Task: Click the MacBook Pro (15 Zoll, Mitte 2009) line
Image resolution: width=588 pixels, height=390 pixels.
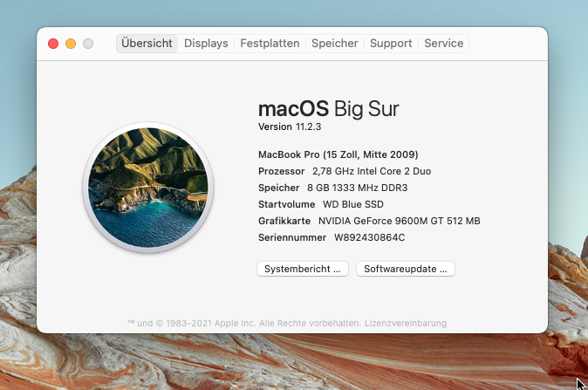Action: (x=338, y=154)
